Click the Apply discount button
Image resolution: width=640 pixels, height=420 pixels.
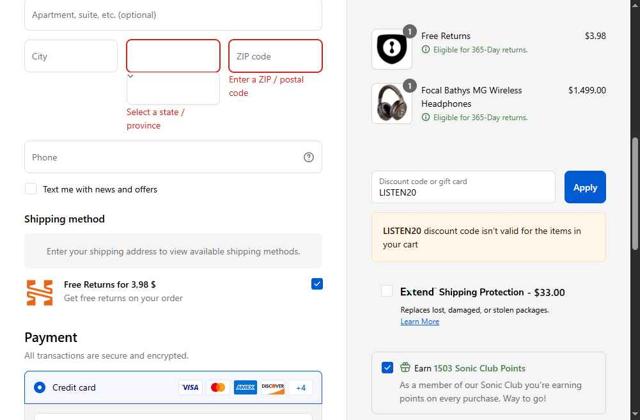tap(585, 187)
